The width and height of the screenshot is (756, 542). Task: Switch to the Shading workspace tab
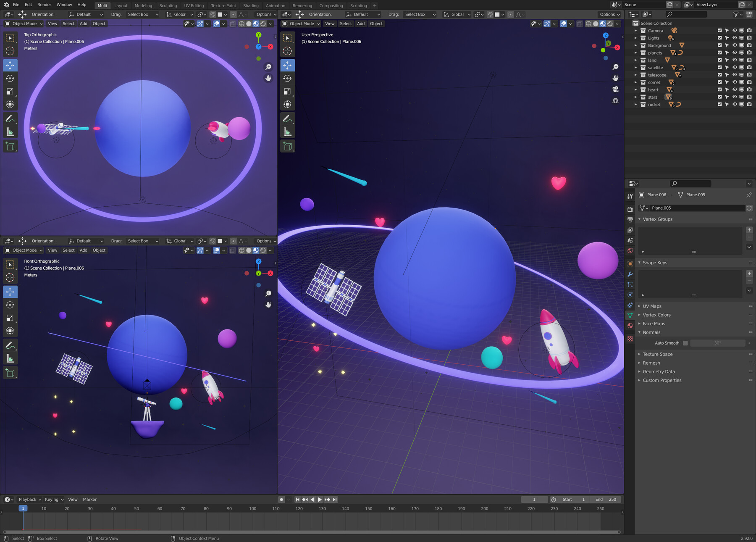coord(251,5)
